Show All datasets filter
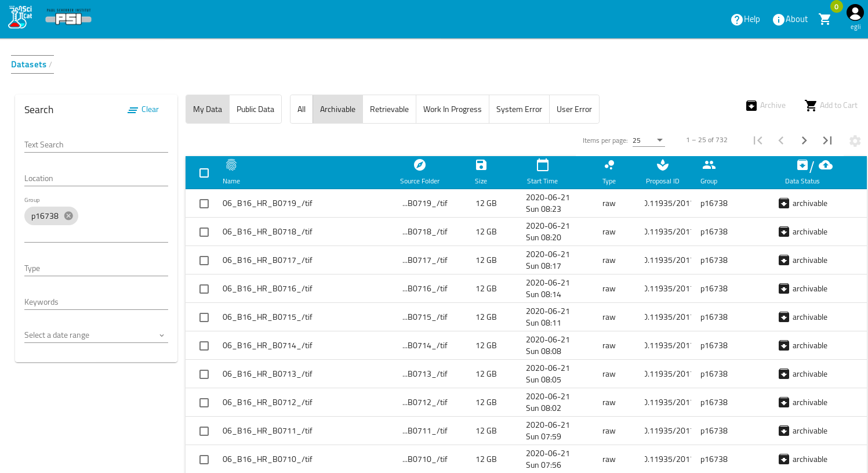The width and height of the screenshot is (868, 473). click(x=302, y=109)
